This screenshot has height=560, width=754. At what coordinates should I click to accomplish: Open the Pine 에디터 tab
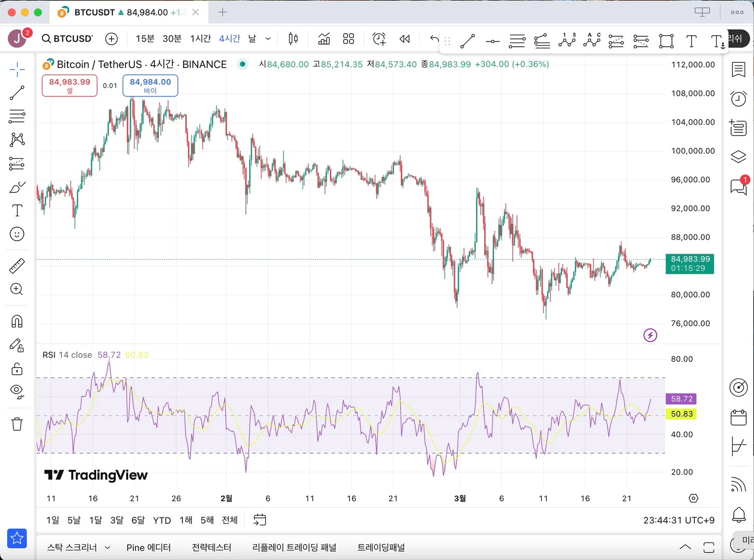tap(149, 548)
